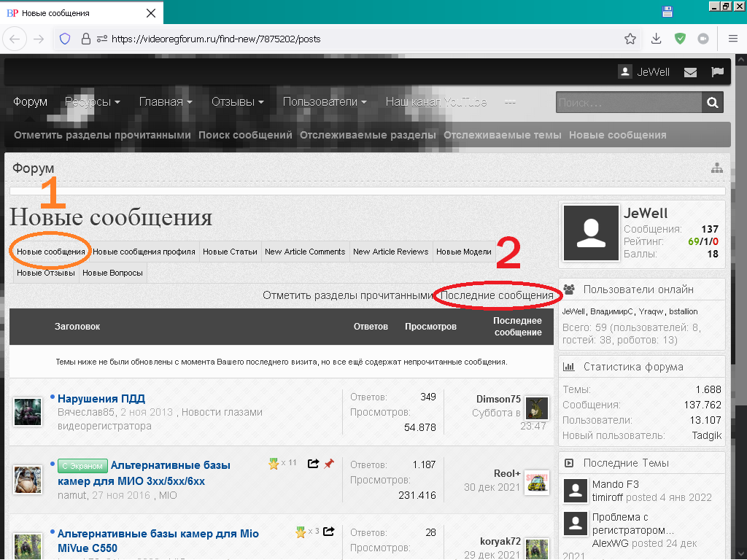Open the Новые Вопросы tab
The height and width of the screenshot is (560, 747).
click(x=112, y=273)
